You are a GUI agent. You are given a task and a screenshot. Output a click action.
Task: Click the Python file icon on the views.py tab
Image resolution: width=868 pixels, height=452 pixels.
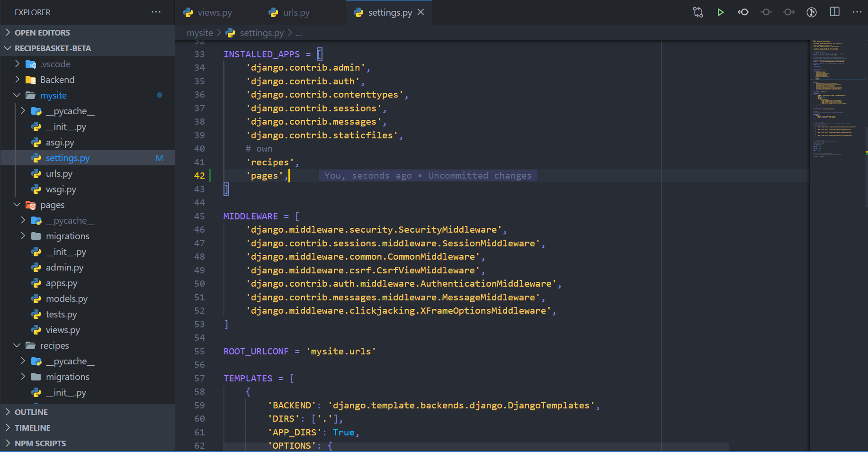pos(188,12)
